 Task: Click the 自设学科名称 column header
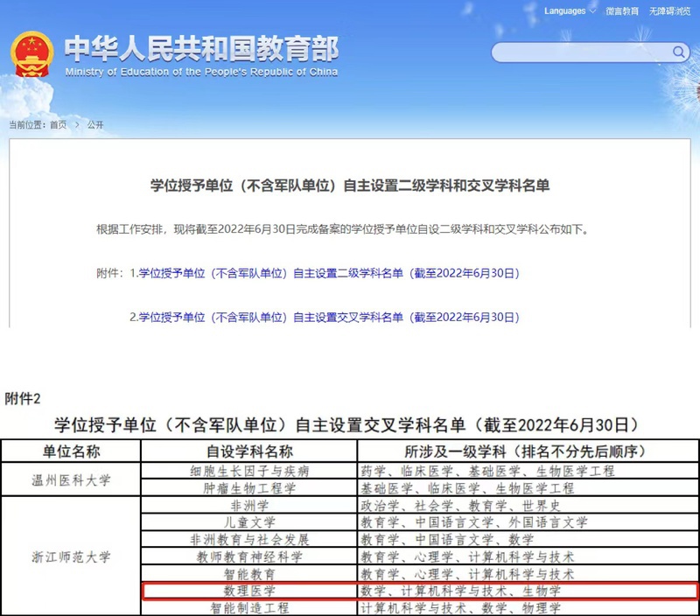tap(248, 451)
